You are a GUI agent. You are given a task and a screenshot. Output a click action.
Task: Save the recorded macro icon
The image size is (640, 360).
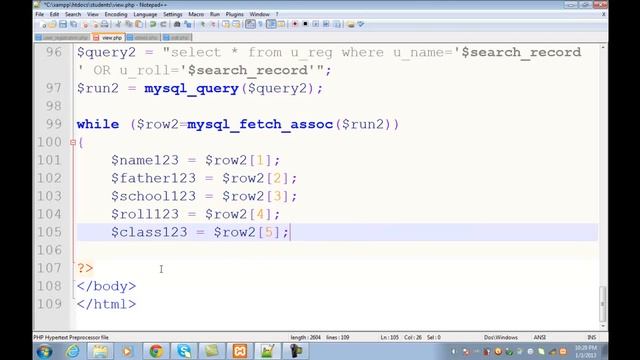[x=337, y=24]
